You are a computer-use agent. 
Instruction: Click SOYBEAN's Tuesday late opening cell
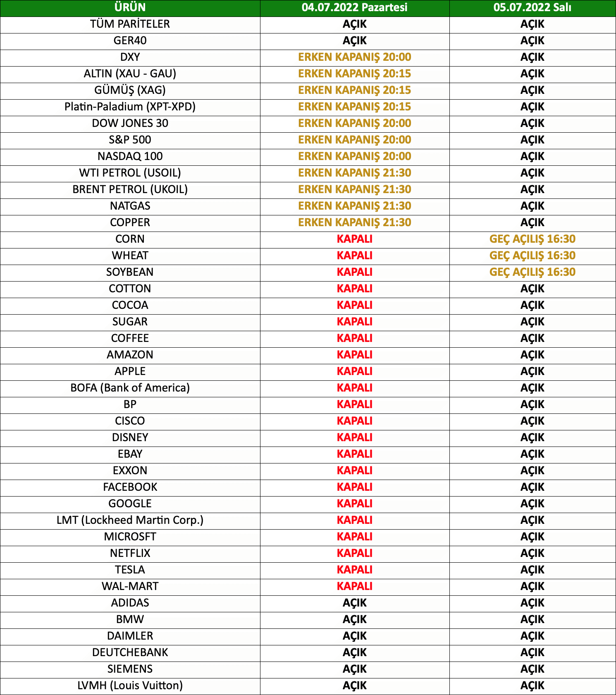click(532, 272)
